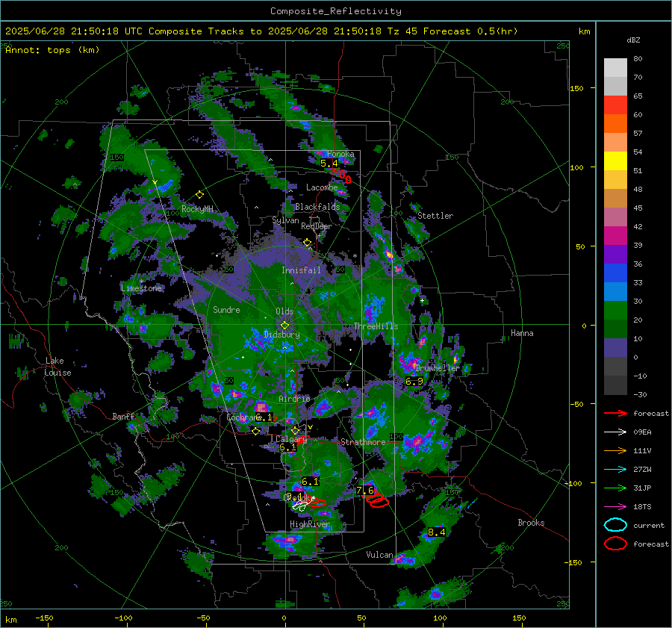Click the storm top label 7.6
The image size is (672, 628).
pos(364,490)
